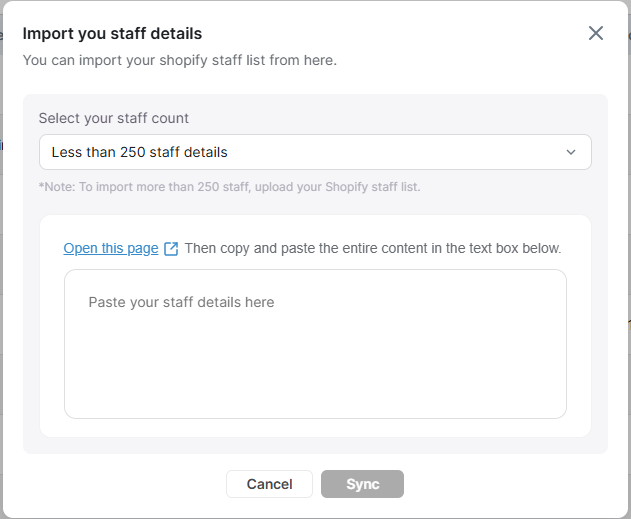Viewport: 631px width, 519px height.
Task: Click the X icon at dialog top right
Action: coord(596,33)
